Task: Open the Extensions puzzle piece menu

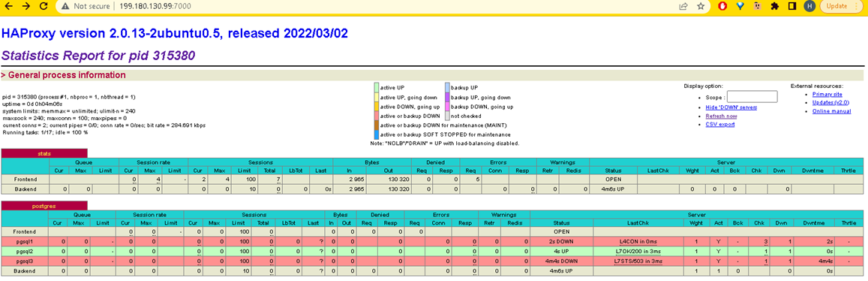Action: coord(774,6)
